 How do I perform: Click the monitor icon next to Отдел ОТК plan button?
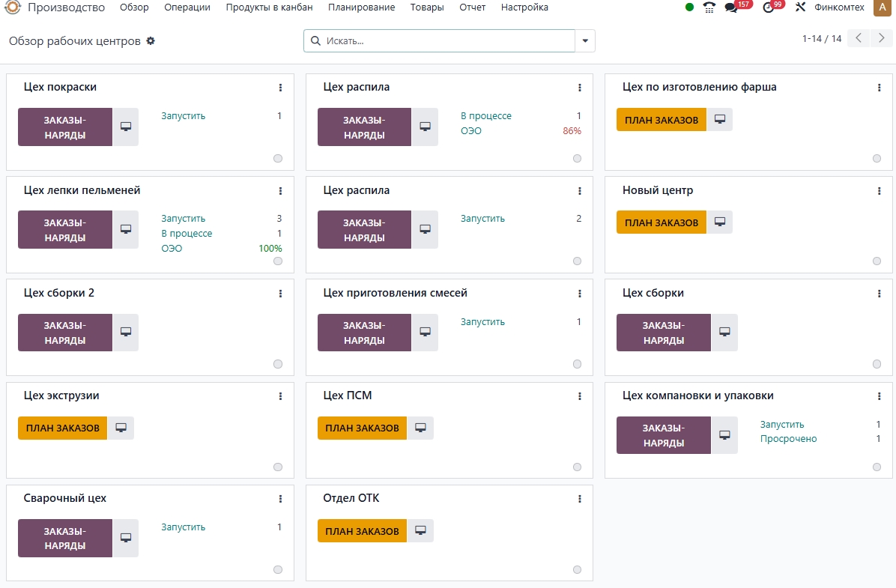[x=420, y=531]
